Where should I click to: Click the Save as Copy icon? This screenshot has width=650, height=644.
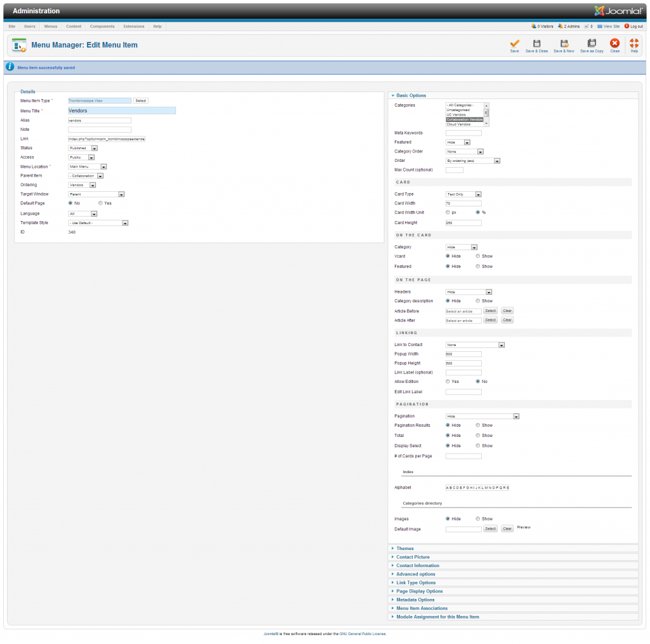tap(592, 44)
